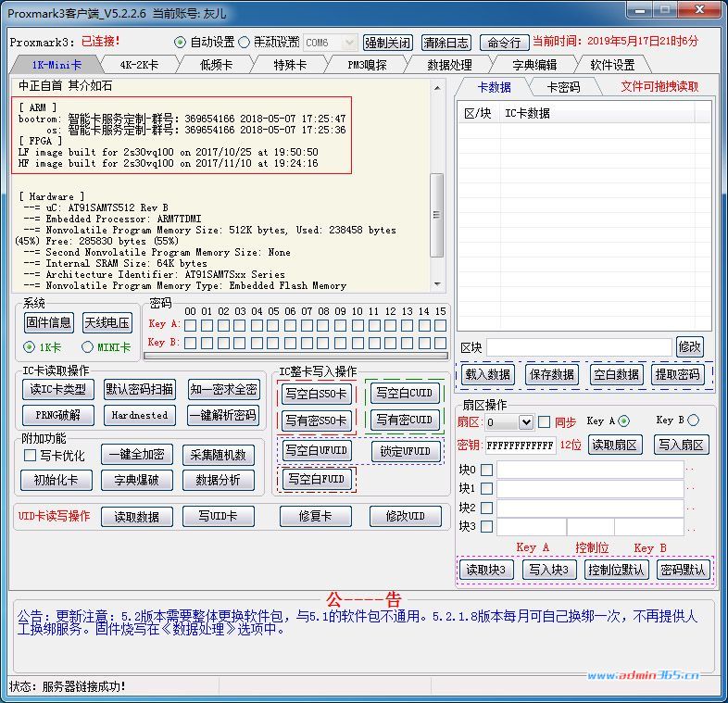
Task: Click the 修改UID button
Action: coord(406,516)
